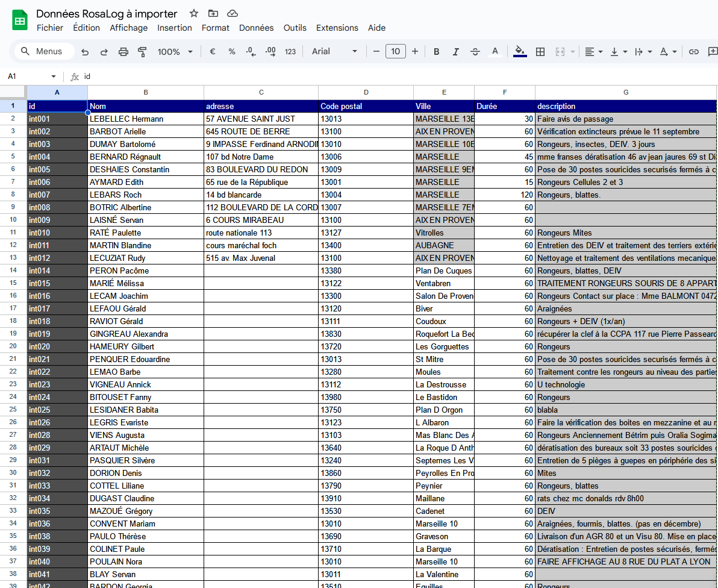Click the increase decimal places icon

tap(270, 52)
